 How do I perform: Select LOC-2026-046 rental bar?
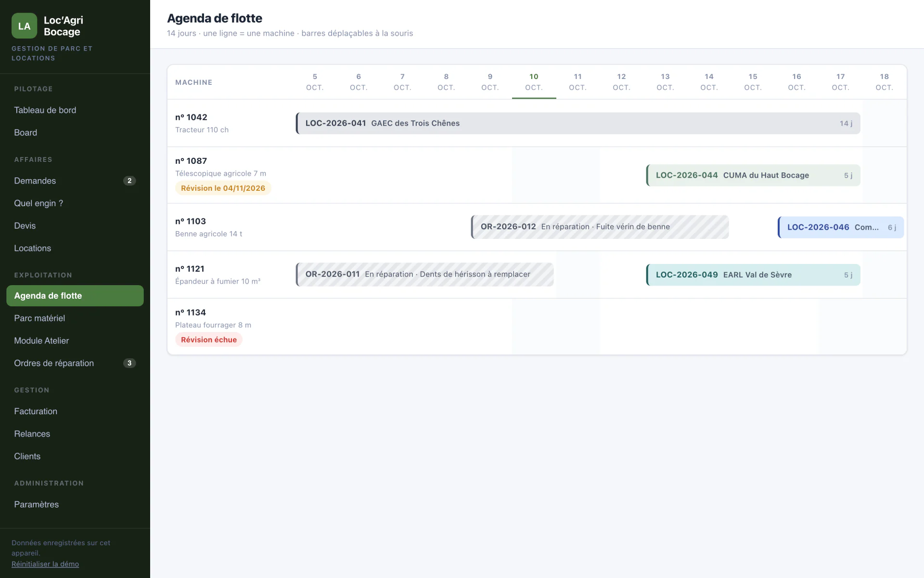pyautogui.click(x=841, y=227)
